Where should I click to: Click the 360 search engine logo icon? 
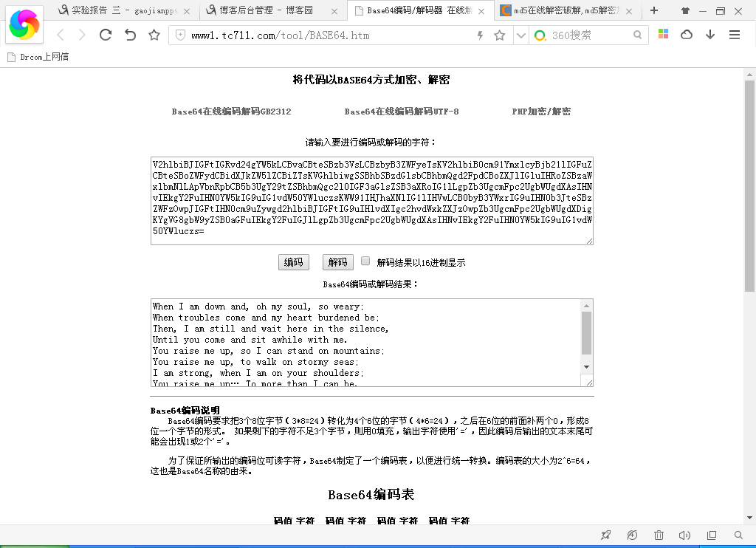point(540,35)
